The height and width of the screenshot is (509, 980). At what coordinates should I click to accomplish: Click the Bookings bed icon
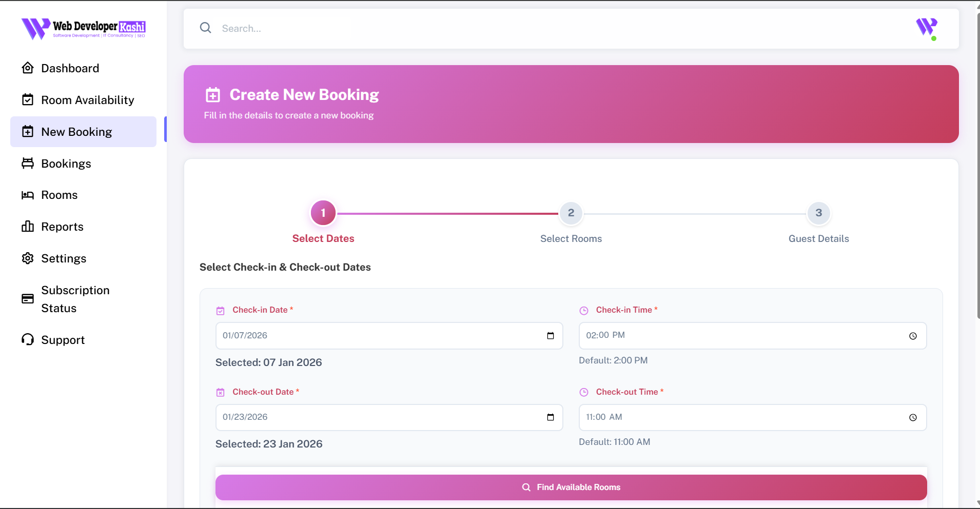[x=28, y=163]
